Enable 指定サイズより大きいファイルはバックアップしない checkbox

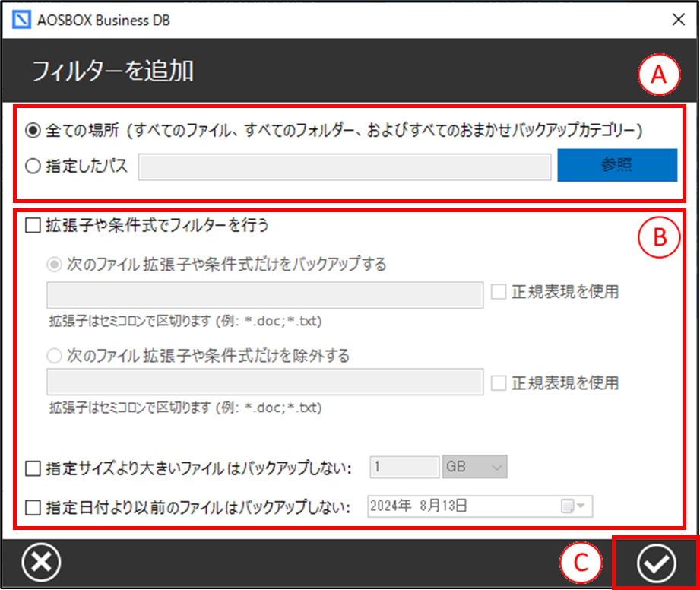point(33,468)
